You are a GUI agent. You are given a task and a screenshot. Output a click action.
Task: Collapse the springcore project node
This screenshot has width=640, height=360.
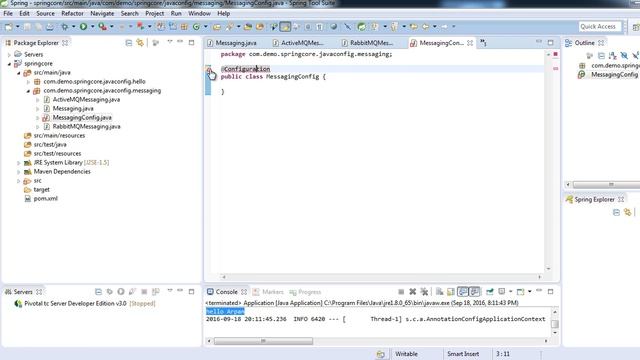tap(9, 64)
